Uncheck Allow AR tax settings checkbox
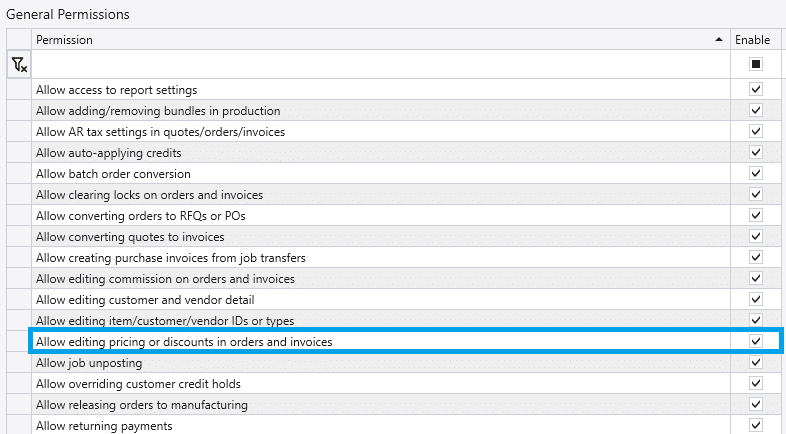This screenshot has width=786, height=434. 755,131
